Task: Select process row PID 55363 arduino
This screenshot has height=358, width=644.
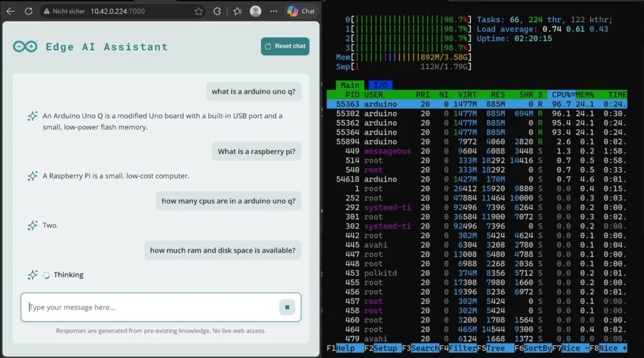Action: pyautogui.click(x=477, y=104)
